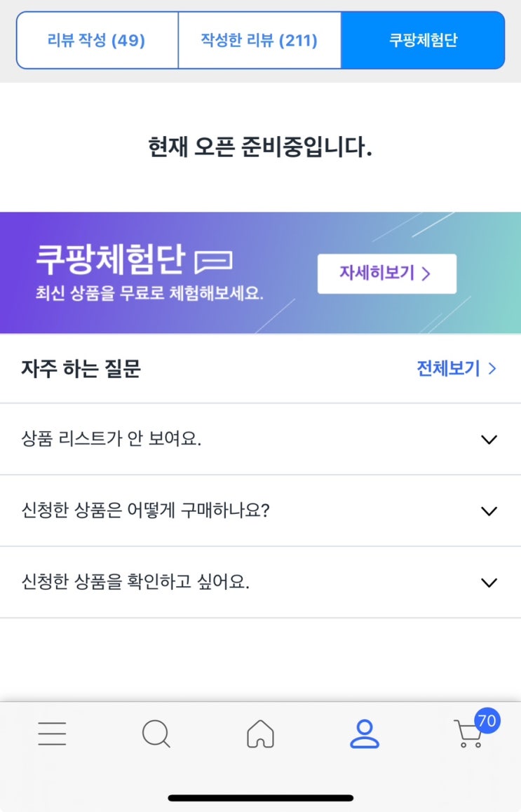
Task: Go to home via house icon
Action: 260,734
